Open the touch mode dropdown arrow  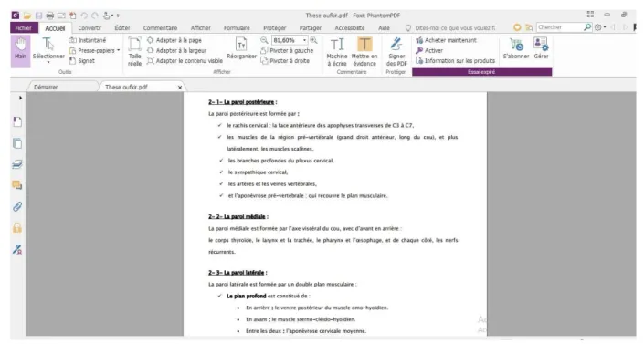111,16
